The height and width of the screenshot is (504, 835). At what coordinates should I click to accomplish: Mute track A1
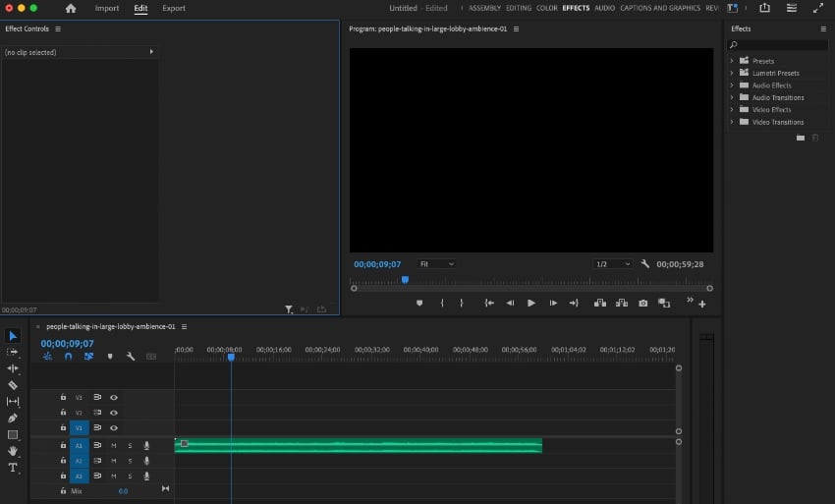click(113, 445)
